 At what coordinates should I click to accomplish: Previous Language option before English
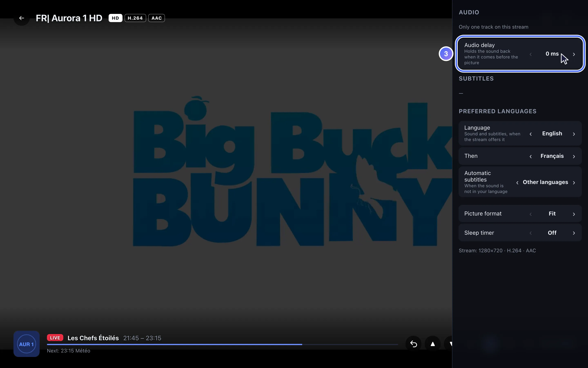pyautogui.click(x=531, y=134)
